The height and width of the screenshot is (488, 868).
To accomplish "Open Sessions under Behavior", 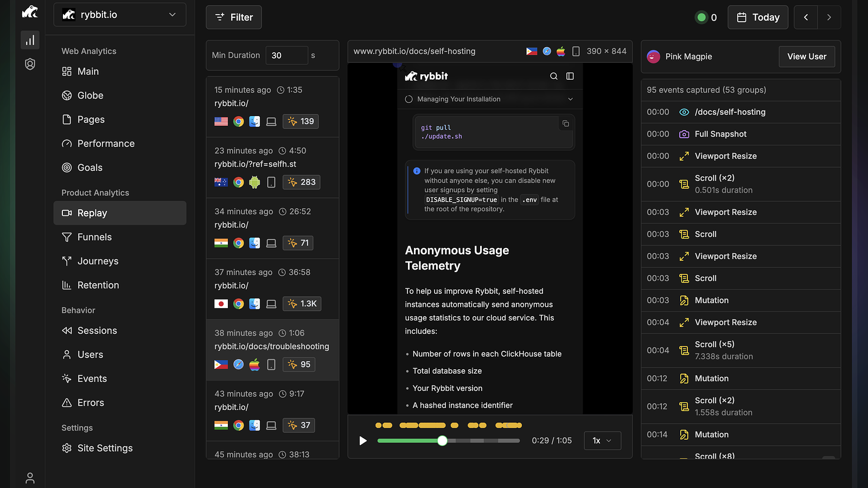I will click(120, 331).
